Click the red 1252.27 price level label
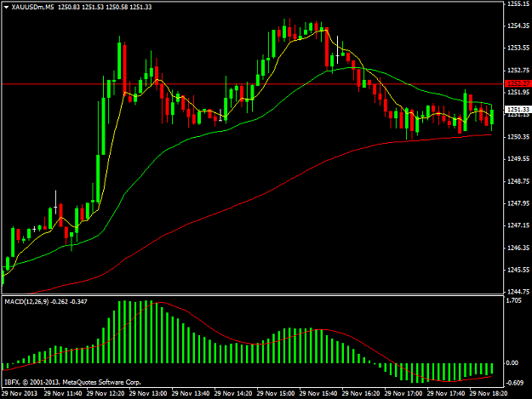 [518, 83]
